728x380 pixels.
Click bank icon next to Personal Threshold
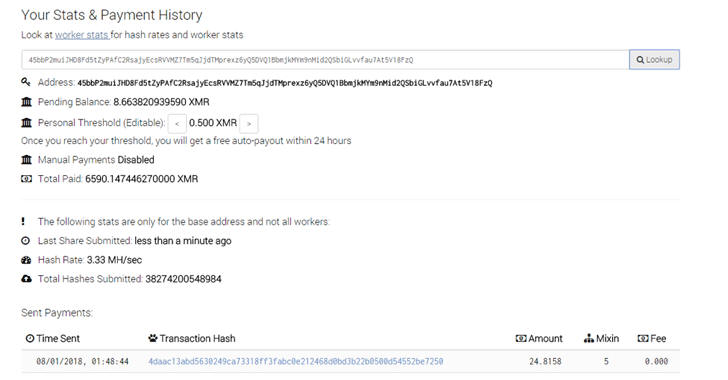click(26, 123)
